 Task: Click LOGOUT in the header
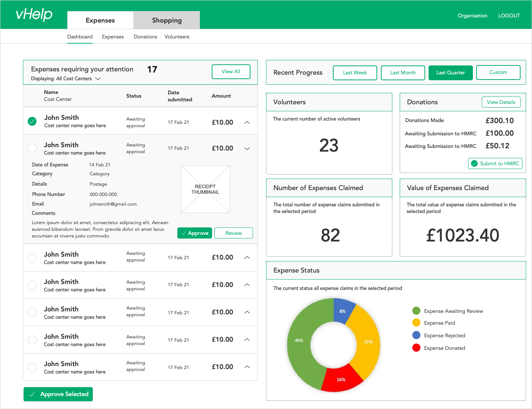click(509, 16)
